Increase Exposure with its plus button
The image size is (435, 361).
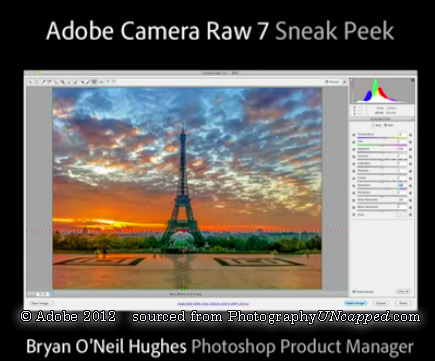[410, 149]
